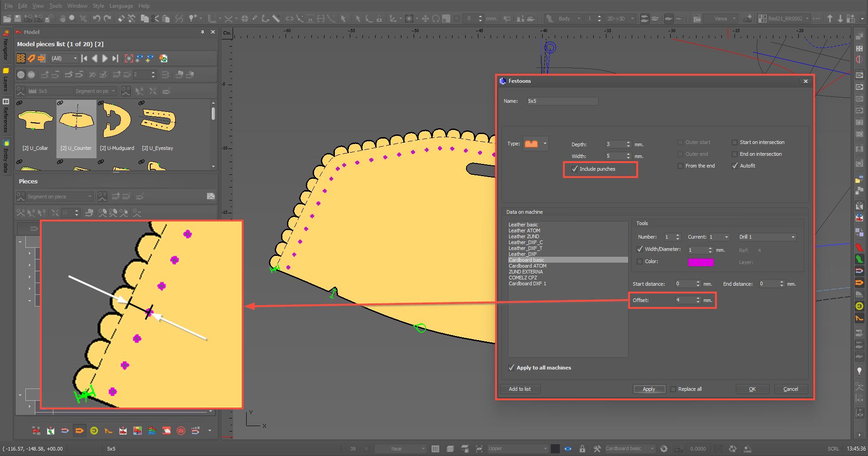Click the magenta Color swatch
This screenshot has height=456, width=868.
click(x=701, y=262)
